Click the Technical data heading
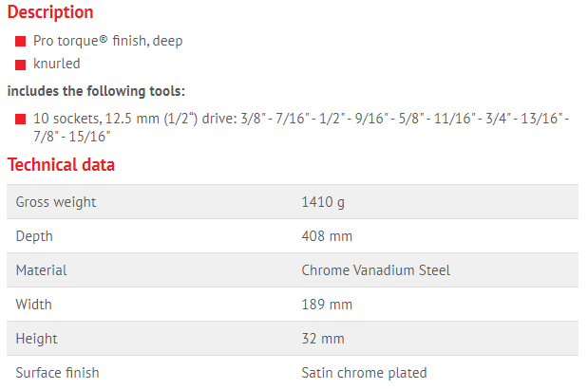This screenshot has height=389, width=588. (61, 165)
